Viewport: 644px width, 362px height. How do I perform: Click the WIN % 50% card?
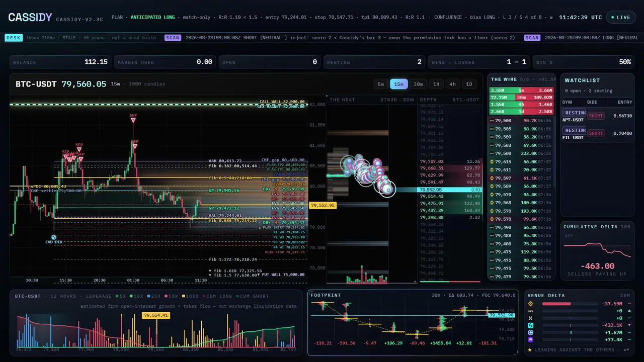pos(584,62)
